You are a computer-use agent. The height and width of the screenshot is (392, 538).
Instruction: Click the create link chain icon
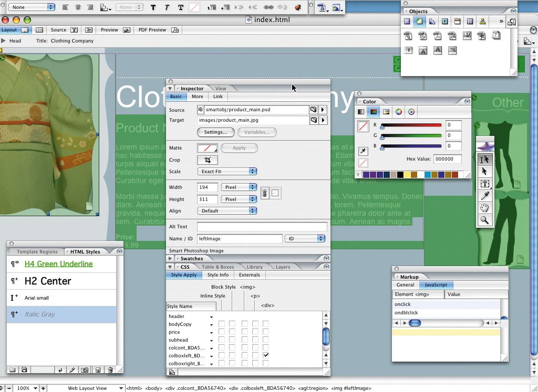pos(268,7)
